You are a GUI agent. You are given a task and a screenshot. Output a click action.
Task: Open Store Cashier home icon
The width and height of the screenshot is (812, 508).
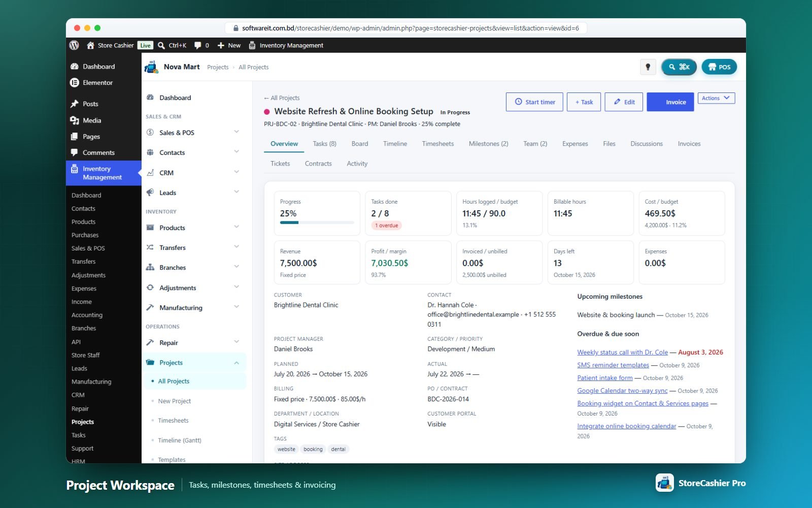point(90,45)
